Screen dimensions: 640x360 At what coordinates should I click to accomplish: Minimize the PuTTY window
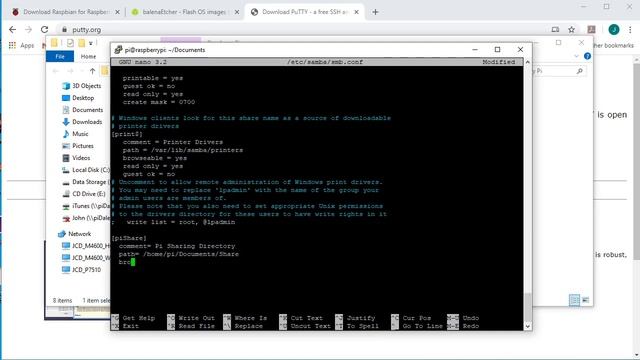pos(475,49)
